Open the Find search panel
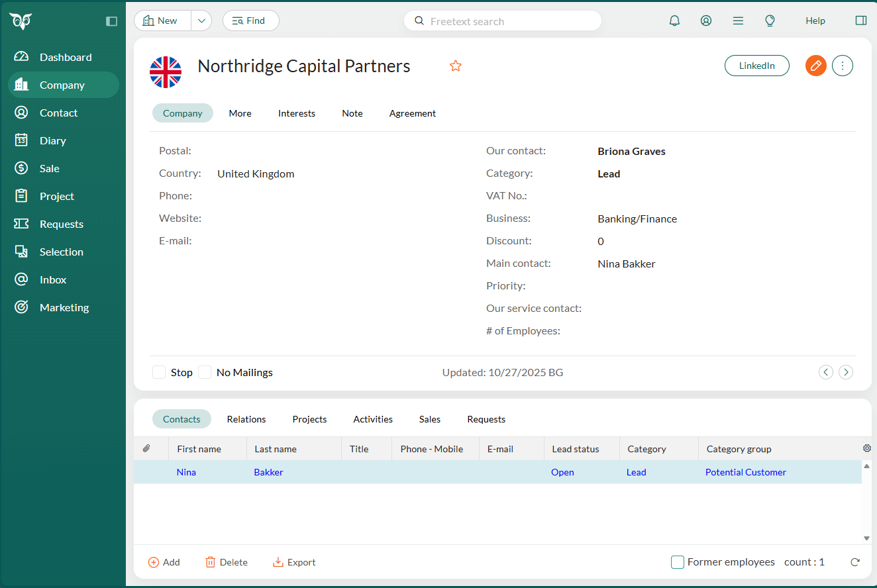The height and width of the screenshot is (588, 877). click(x=250, y=21)
